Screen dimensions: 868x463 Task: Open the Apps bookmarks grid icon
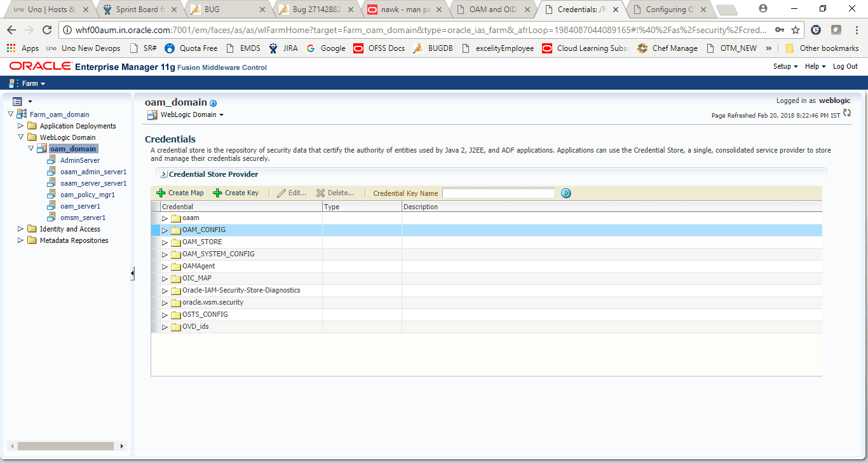[x=11, y=48]
